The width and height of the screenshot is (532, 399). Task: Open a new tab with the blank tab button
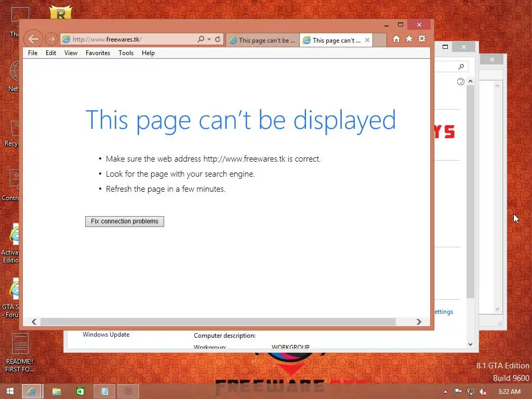pos(380,40)
